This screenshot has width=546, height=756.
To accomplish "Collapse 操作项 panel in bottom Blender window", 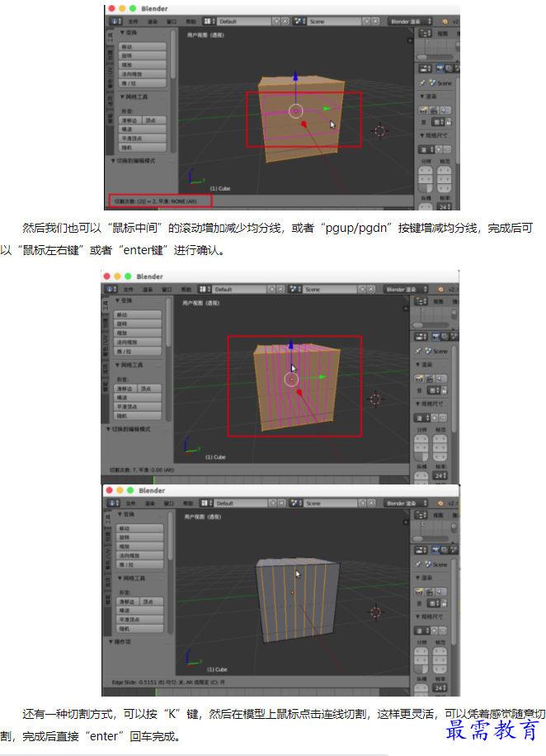I will point(111,642).
